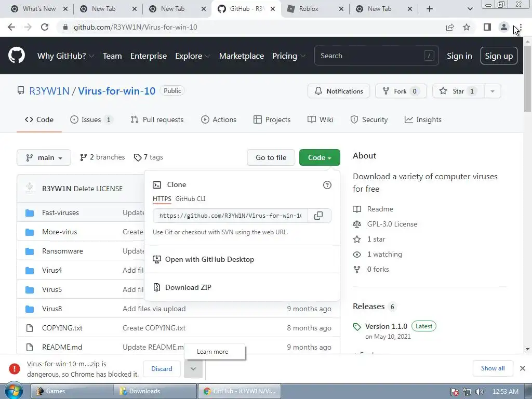Open download options chevron next to Discard
The image size is (532, 399).
click(x=193, y=369)
